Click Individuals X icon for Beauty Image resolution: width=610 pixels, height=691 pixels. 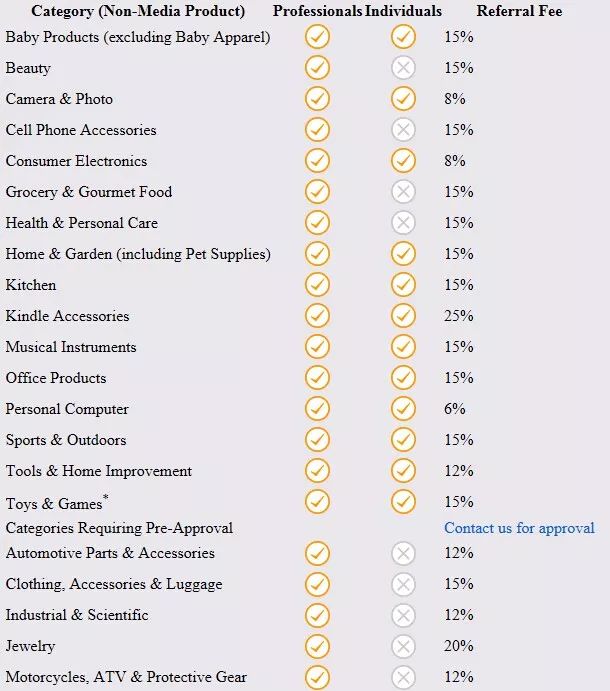(x=403, y=68)
